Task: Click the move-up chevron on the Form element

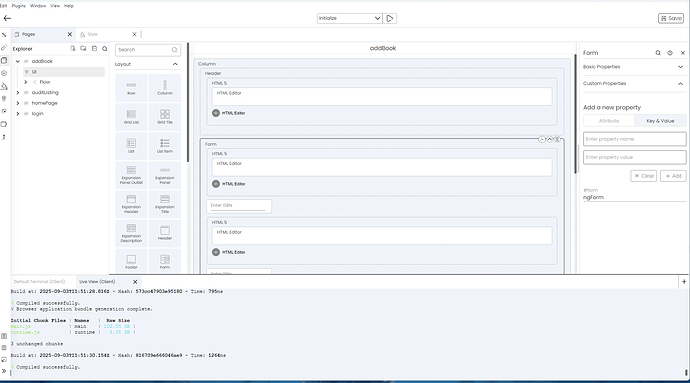Action: click(x=550, y=139)
